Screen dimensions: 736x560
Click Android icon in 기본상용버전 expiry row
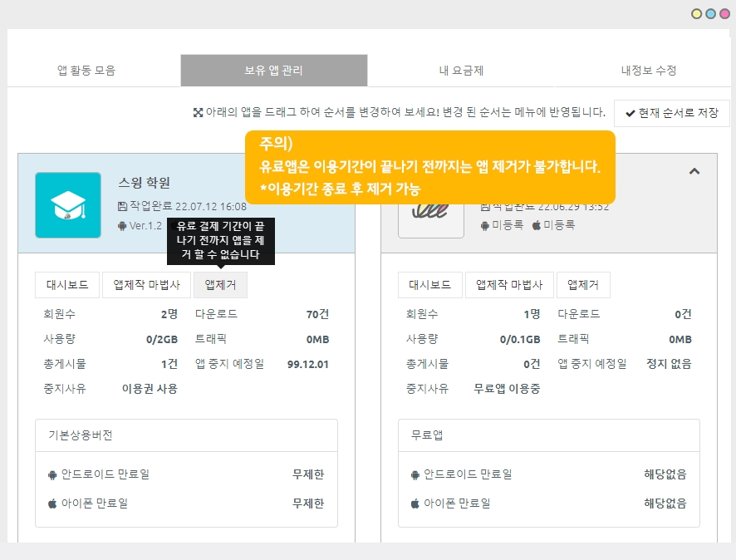(x=53, y=475)
